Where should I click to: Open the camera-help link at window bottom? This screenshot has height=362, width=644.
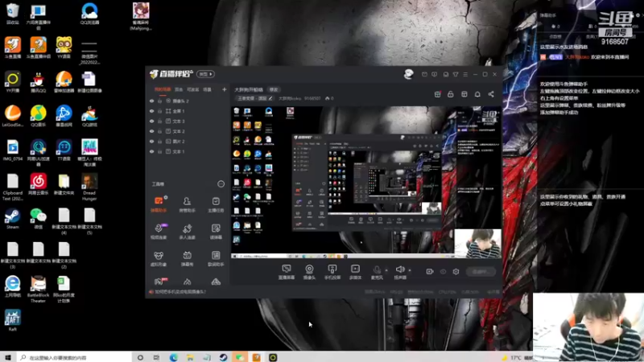[x=180, y=292]
